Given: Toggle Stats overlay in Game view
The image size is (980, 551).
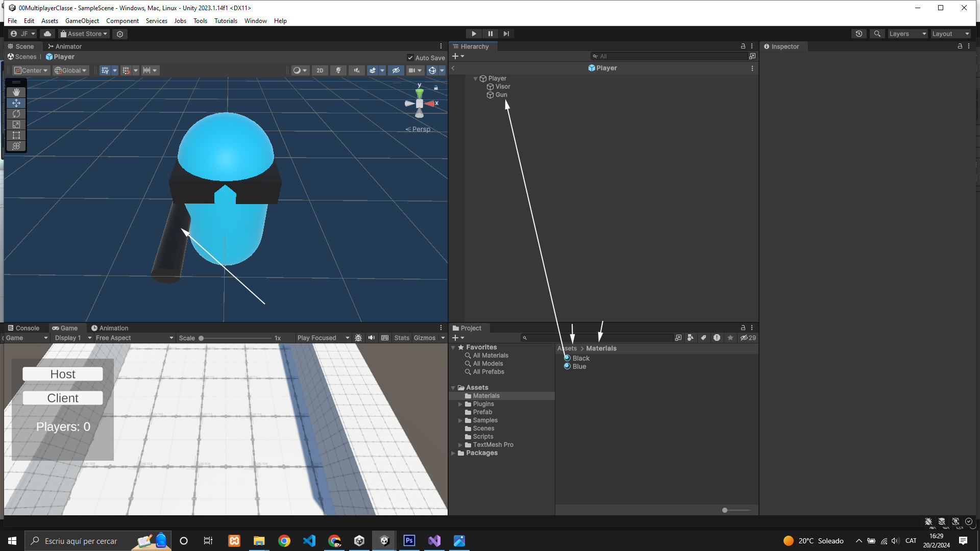Looking at the screenshot, I should pos(401,338).
